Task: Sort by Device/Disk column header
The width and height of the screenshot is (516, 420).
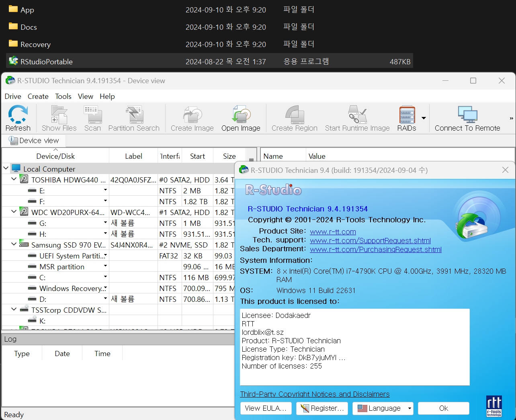Action: pos(55,156)
